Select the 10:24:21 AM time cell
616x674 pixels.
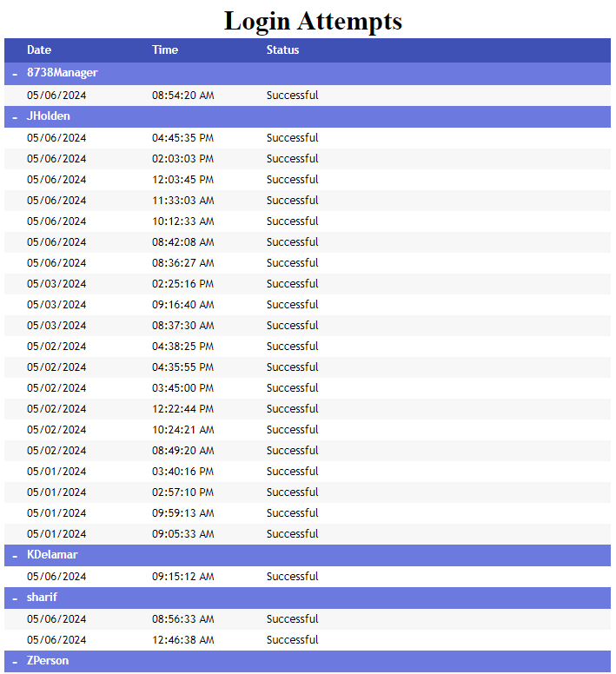(182, 430)
